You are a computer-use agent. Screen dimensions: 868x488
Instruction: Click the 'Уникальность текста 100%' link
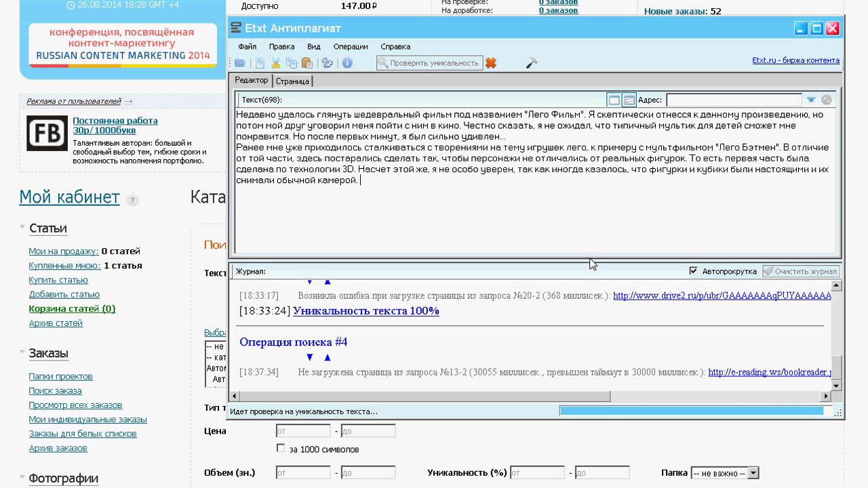tap(366, 311)
